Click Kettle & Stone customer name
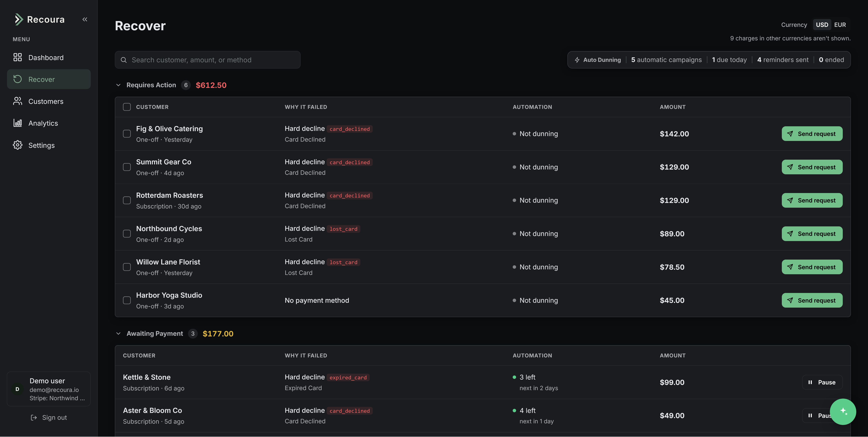Image resolution: width=868 pixels, height=437 pixels. pyautogui.click(x=147, y=377)
